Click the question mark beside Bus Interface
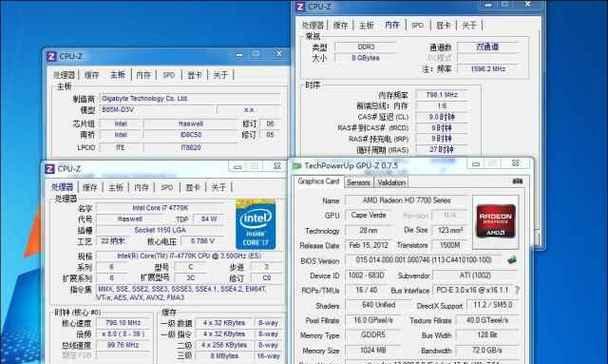608x364 pixels. click(517, 290)
